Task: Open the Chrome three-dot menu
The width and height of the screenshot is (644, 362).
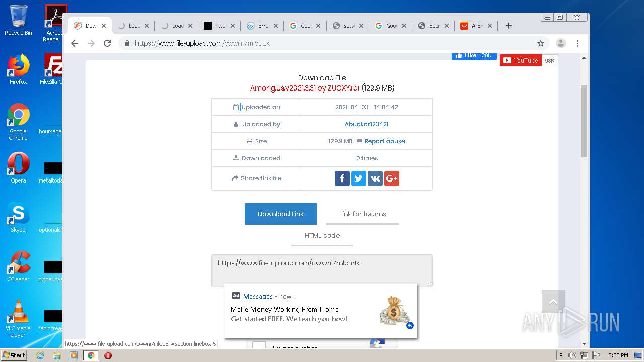Action: point(578,43)
